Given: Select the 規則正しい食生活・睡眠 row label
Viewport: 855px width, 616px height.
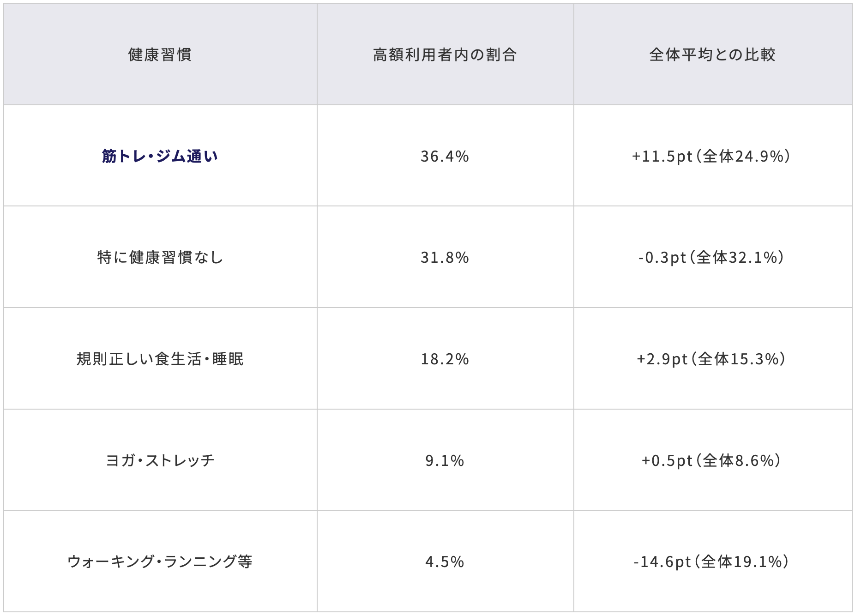Looking at the screenshot, I should point(160,359).
